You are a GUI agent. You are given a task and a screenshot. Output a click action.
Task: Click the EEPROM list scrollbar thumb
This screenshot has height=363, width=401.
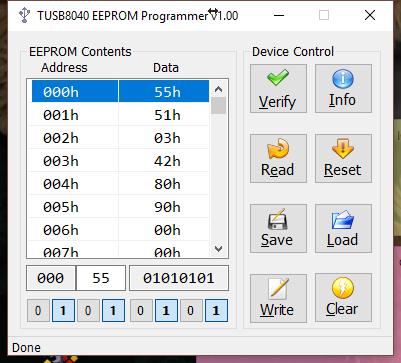(219, 105)
